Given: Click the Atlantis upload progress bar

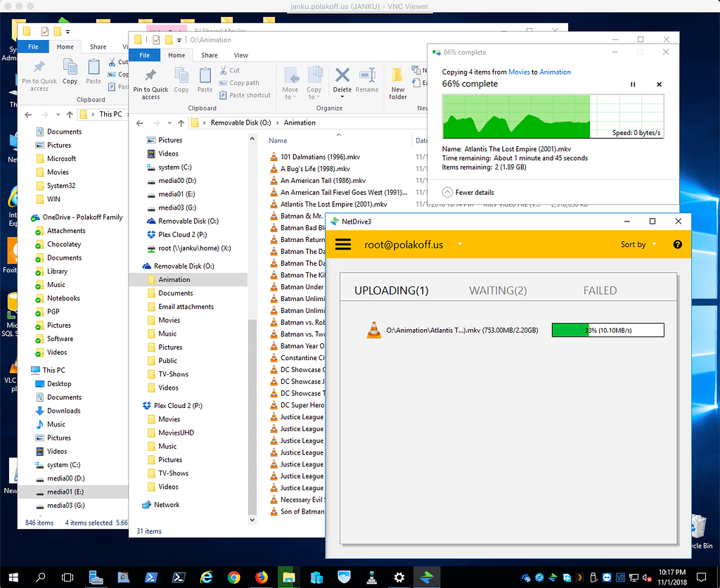Looking at the screenshot, I should pos(607,329).
